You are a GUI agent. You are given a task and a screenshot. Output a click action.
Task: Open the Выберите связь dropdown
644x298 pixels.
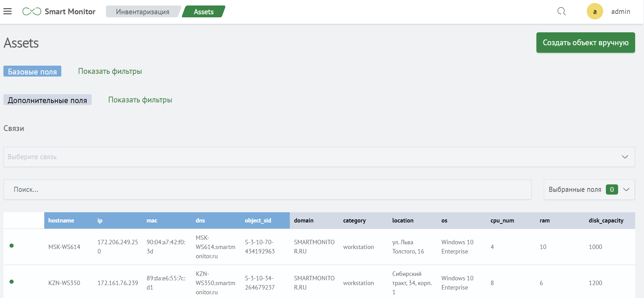(319, 157)
